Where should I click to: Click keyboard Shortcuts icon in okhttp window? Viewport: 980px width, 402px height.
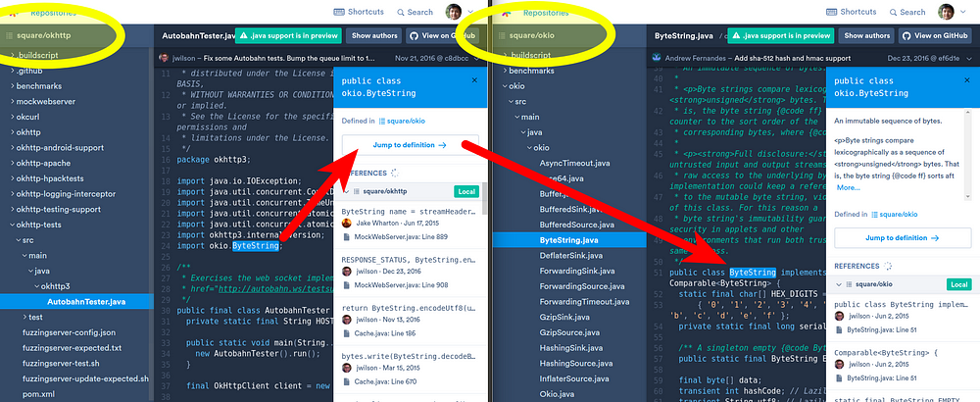(339, 12)
